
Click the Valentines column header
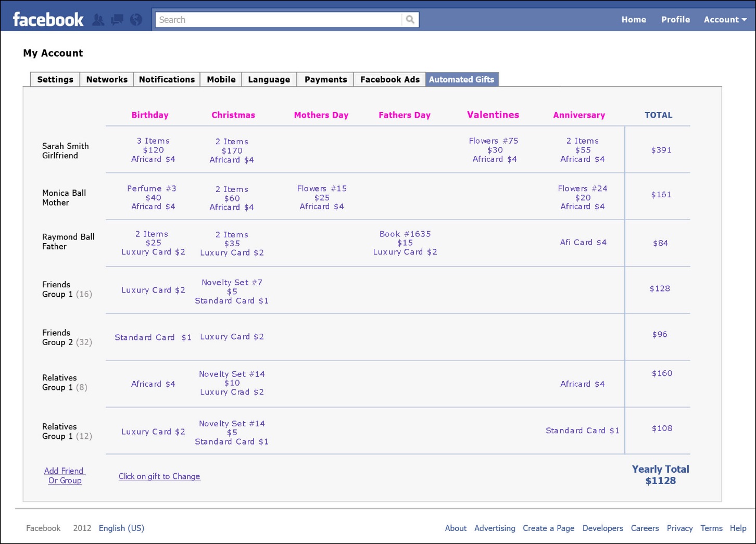coord(493,115)
